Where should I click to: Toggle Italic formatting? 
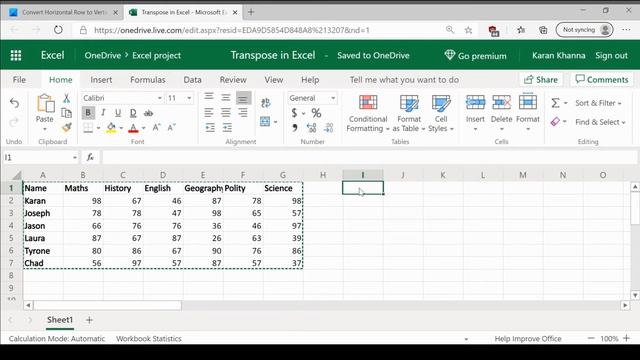point(103,113)
